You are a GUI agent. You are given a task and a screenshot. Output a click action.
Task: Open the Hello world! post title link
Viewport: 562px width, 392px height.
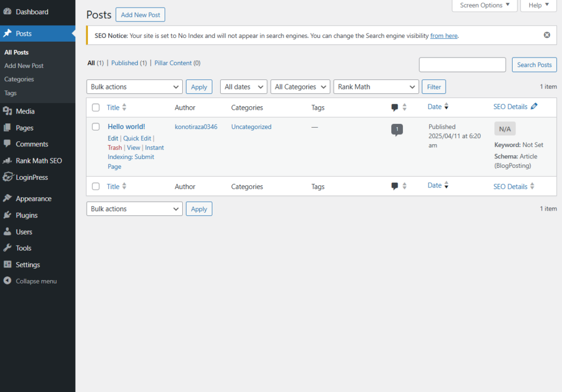[x=126, y=126]
